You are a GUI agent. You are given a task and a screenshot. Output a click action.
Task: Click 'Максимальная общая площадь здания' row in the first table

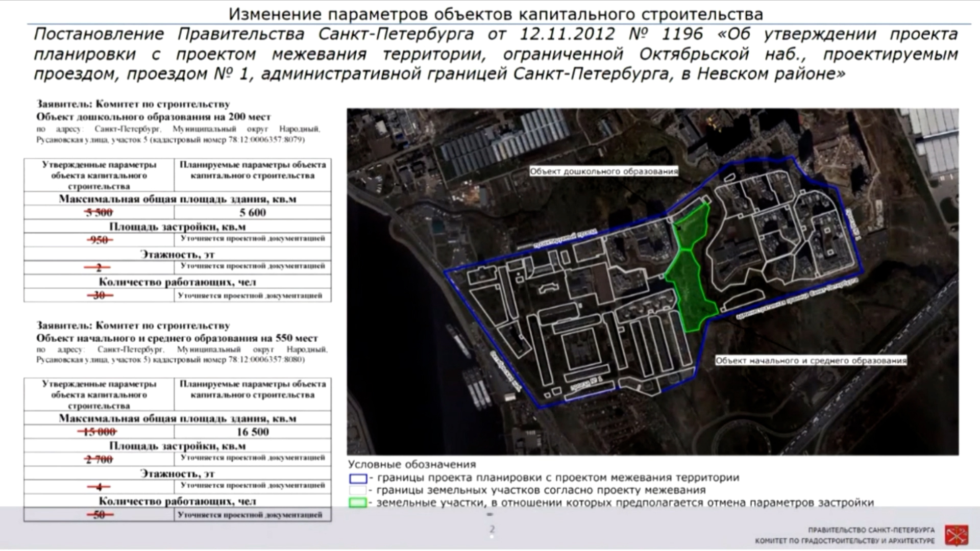pyautogui.click(x=177, y=199)
